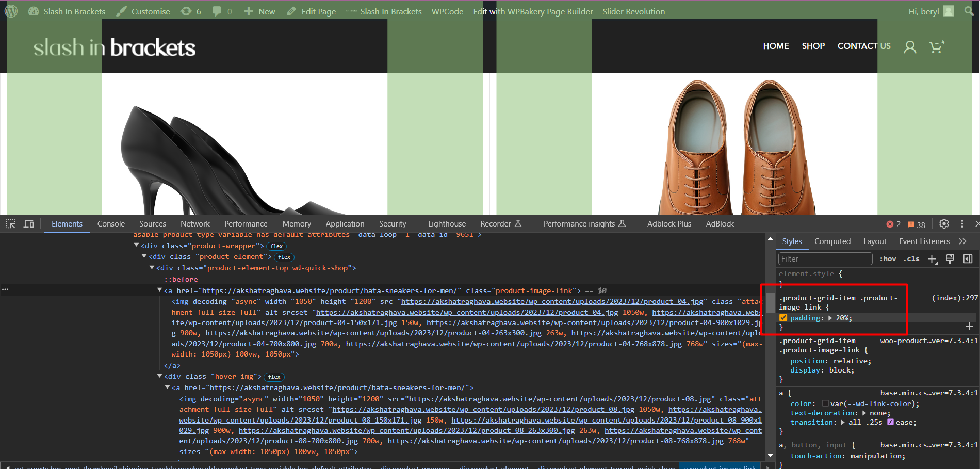Open the Performance tab
Viewport: 980px width, 469px height.
(246, 224)
